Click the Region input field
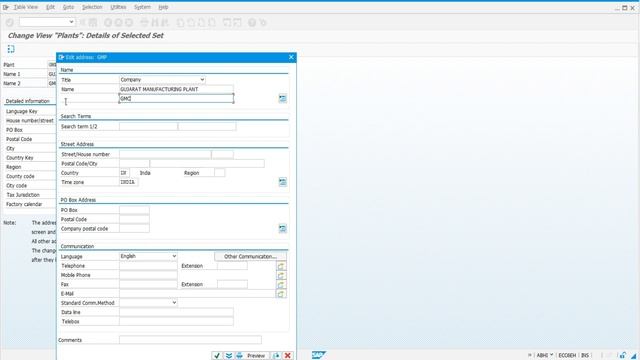Viewport: 640px width, 360px height. 220,173
